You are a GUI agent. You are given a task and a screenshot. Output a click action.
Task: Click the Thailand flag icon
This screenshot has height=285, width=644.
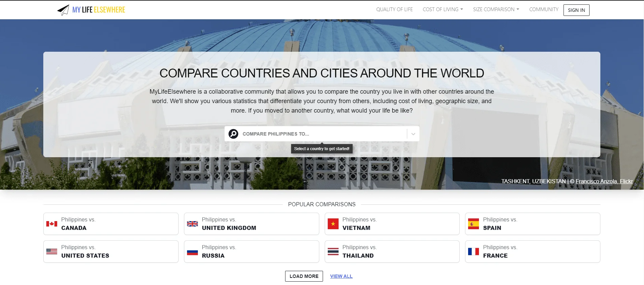click(333, 252)
